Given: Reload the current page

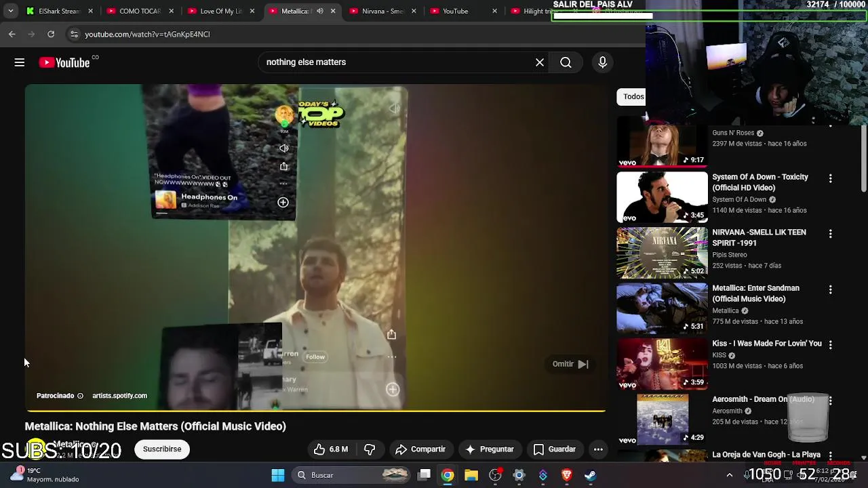Looking at the screenshot, I should click(x=51, y=34).
